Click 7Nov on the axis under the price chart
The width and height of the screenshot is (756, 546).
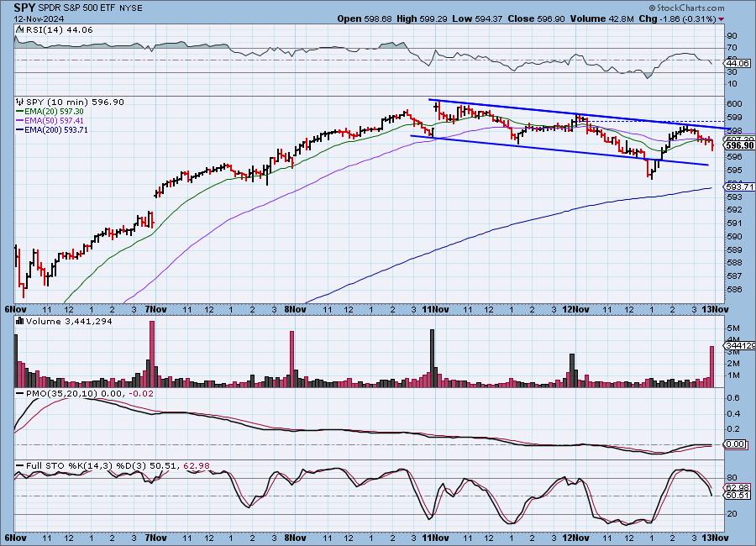tap(155, 309)
